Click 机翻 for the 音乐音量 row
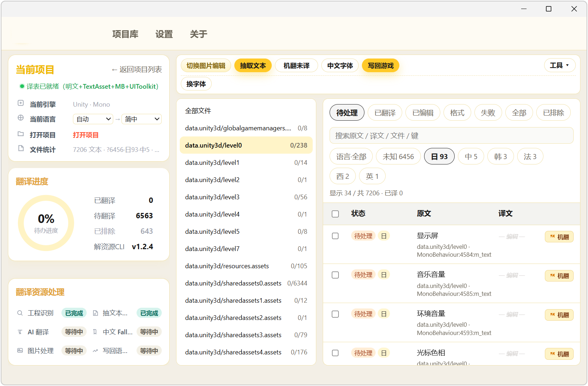The height and width of the screenshot is (386, 588). (x=559, y=276)
